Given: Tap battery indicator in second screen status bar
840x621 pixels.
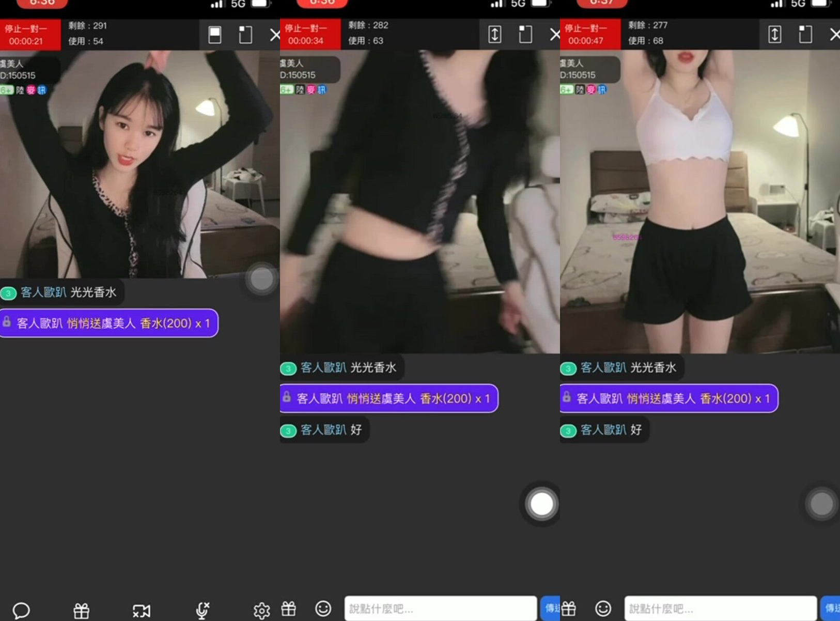Looking at the screenshot, I should click(540, 4).
